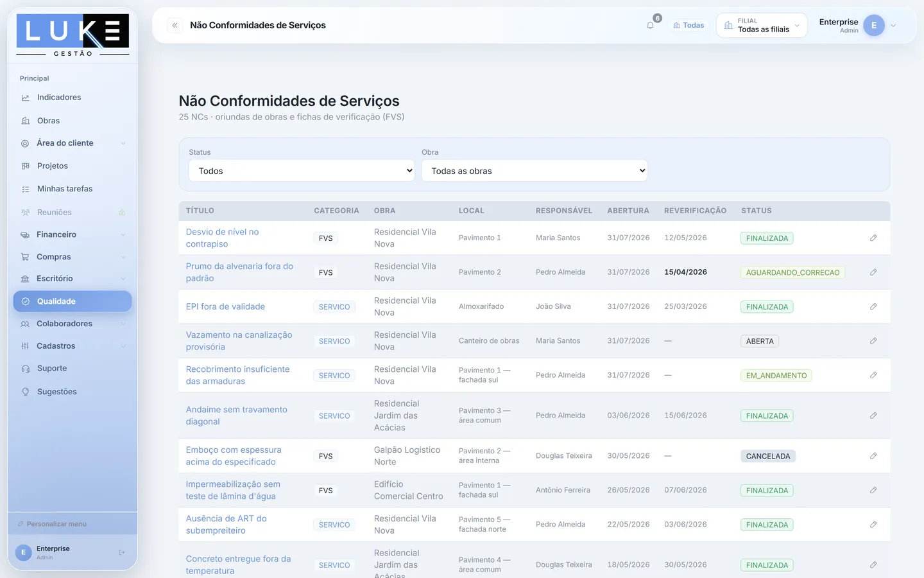Open 'Vazamento na canalização provisória' title link
The width and height of the screenshot is (924, 578).
pos(239,341)
